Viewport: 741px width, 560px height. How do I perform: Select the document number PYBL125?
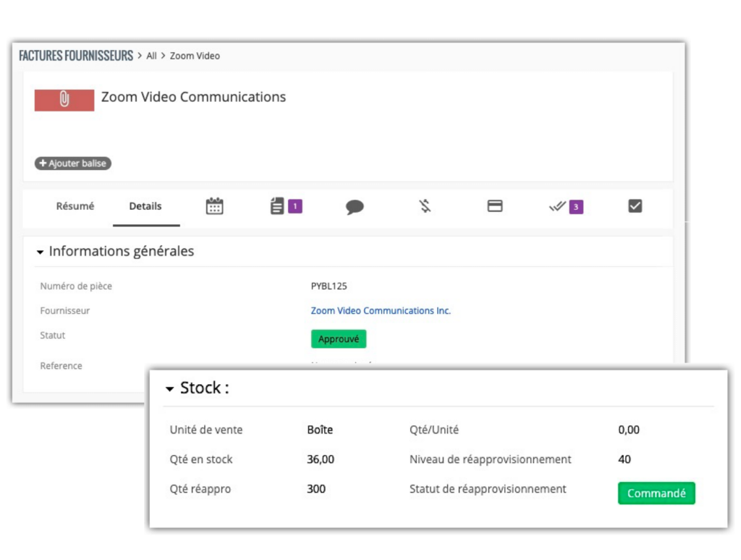click(329, 286)
